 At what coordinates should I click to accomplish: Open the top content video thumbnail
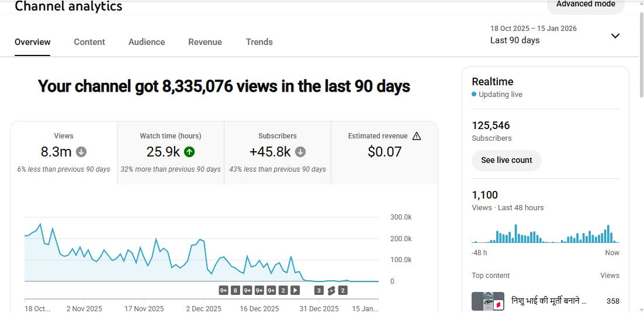[x=488, y=301]
